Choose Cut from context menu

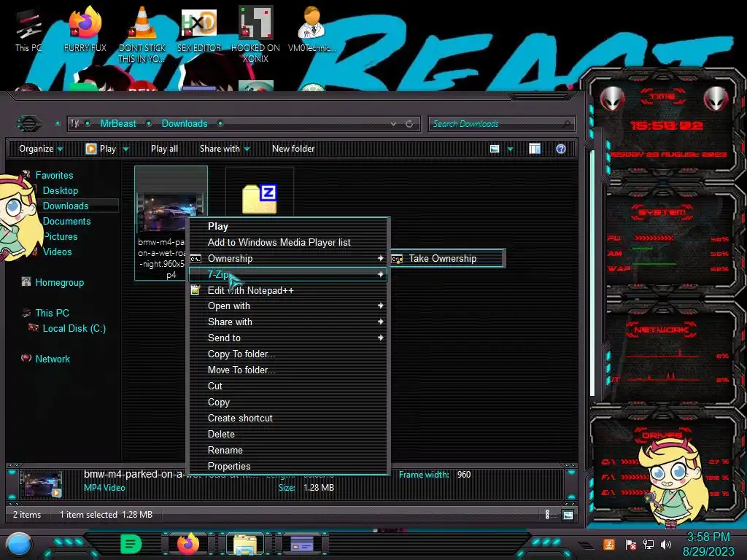coord(290,386)
